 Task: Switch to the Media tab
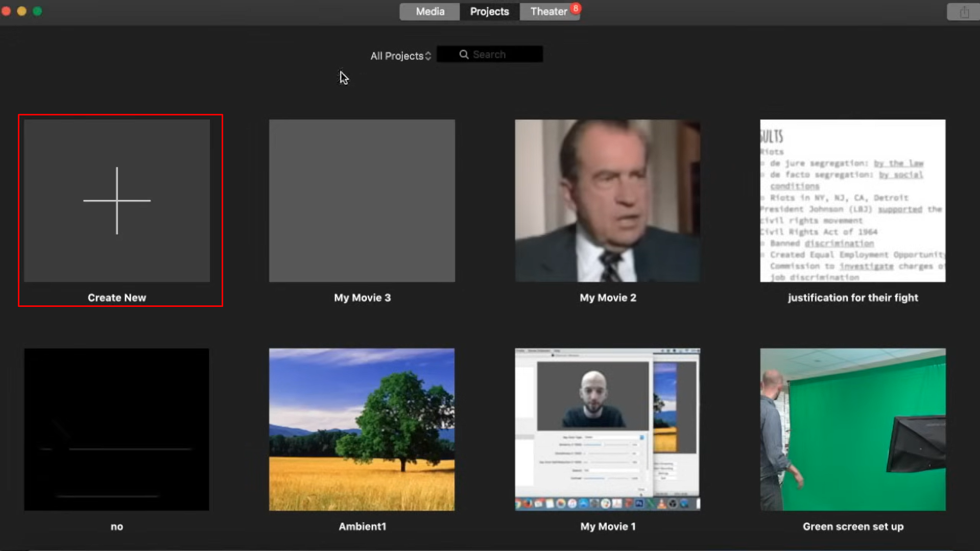429,11
